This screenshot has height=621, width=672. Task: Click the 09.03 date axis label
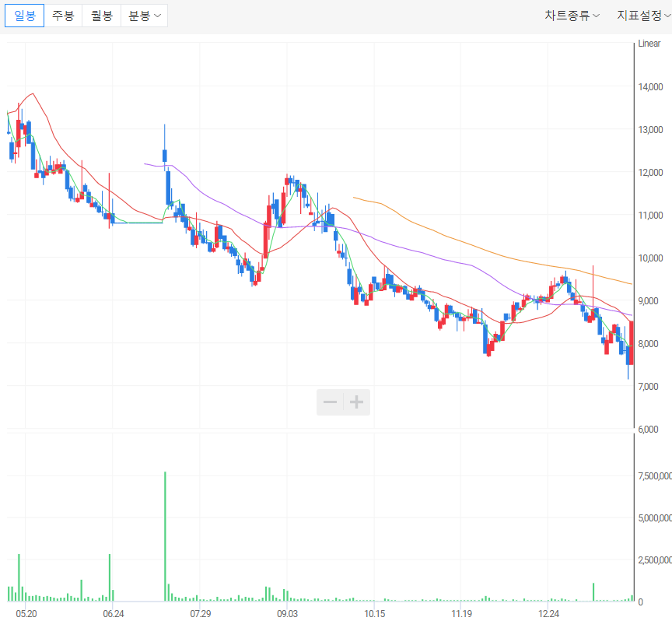pos(287,613)
